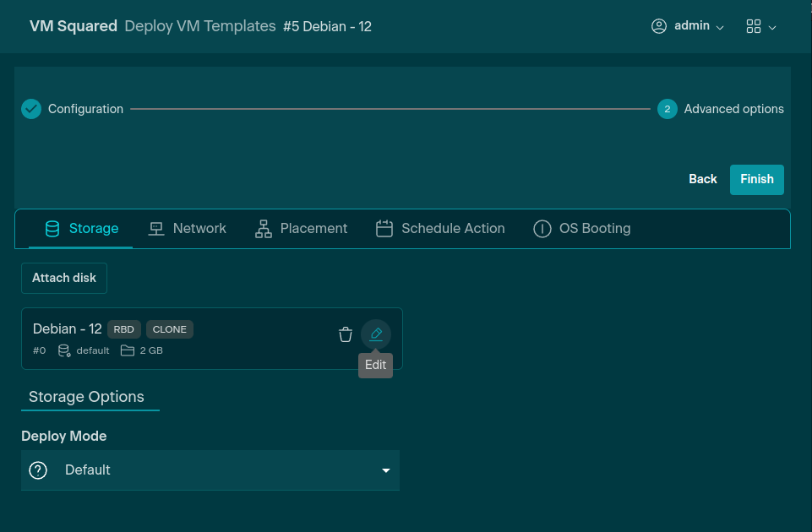Click the pencil Edit icon on disk
Image resolution: width=812 pixels, height=532 pixels.
(376, 335)
